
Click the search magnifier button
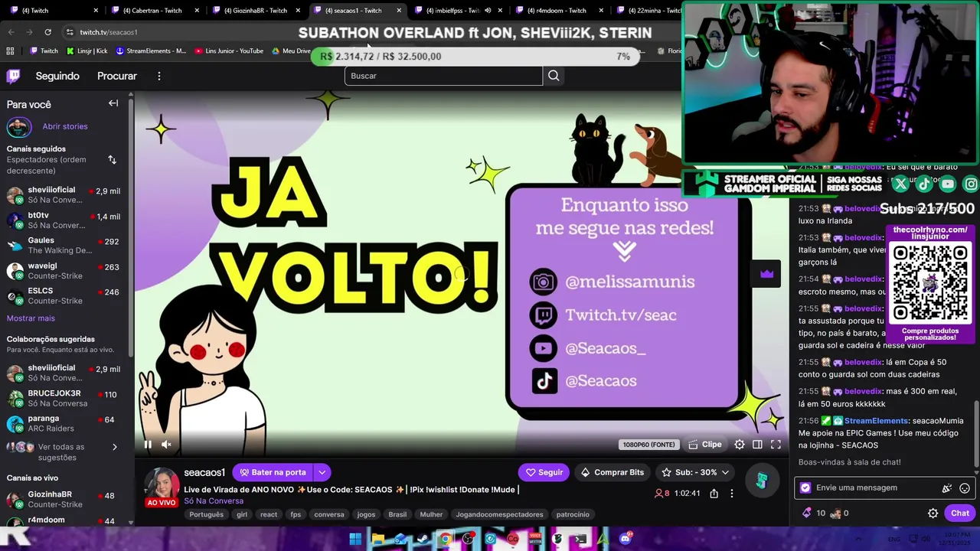554,76
